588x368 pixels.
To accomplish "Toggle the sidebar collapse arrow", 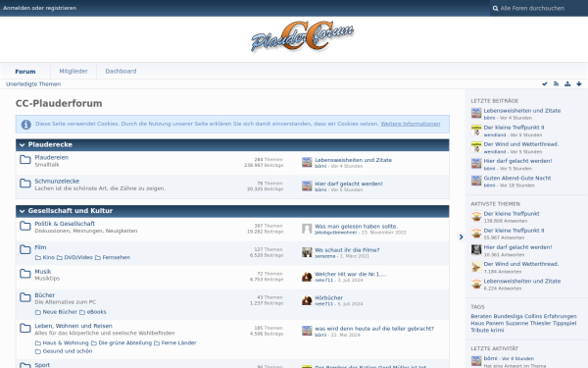I will 461,237.
